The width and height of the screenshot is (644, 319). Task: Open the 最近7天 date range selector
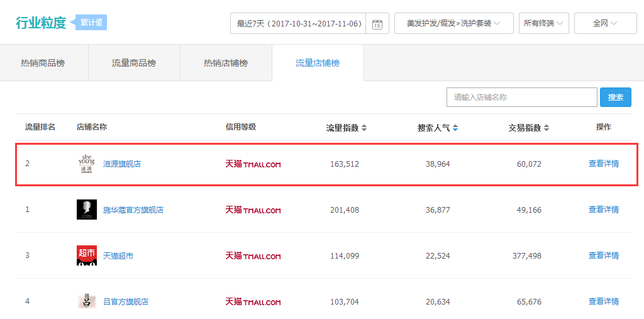click(x=297, y=23)
